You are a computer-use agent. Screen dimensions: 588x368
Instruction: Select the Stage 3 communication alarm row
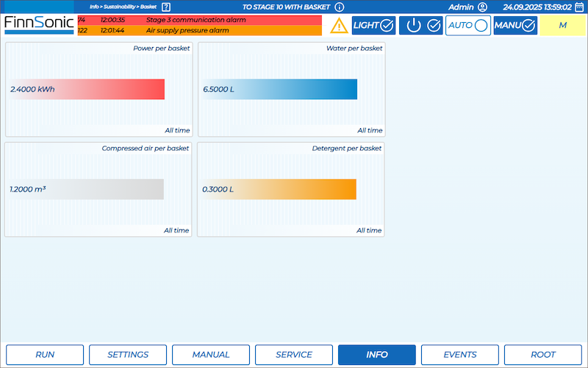coord(199,20)
